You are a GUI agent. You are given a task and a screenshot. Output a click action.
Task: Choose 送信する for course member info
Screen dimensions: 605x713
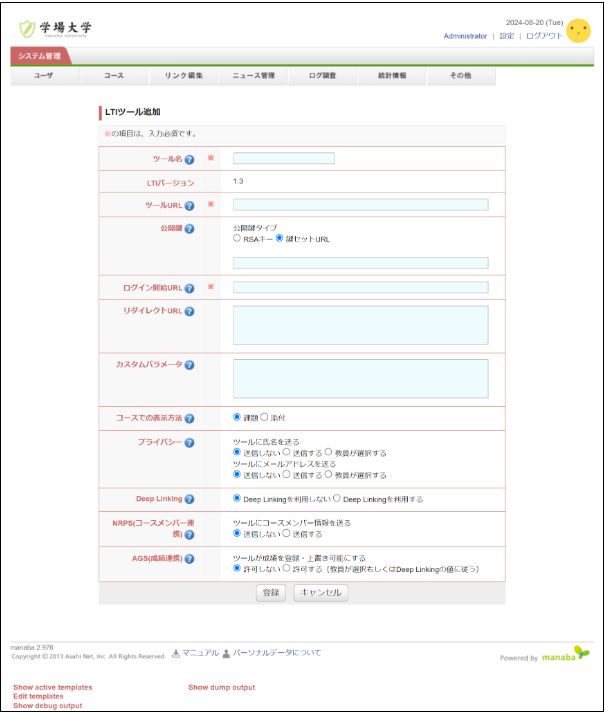coord(286,533)
